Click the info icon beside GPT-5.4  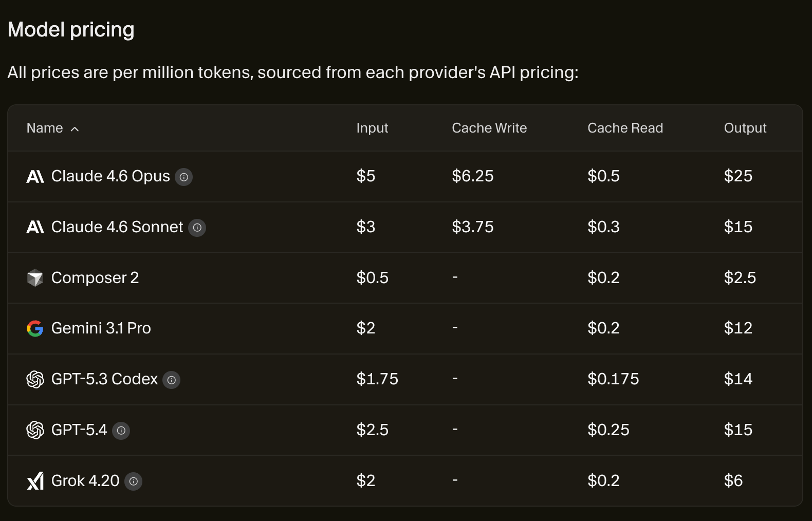(121, 431)
